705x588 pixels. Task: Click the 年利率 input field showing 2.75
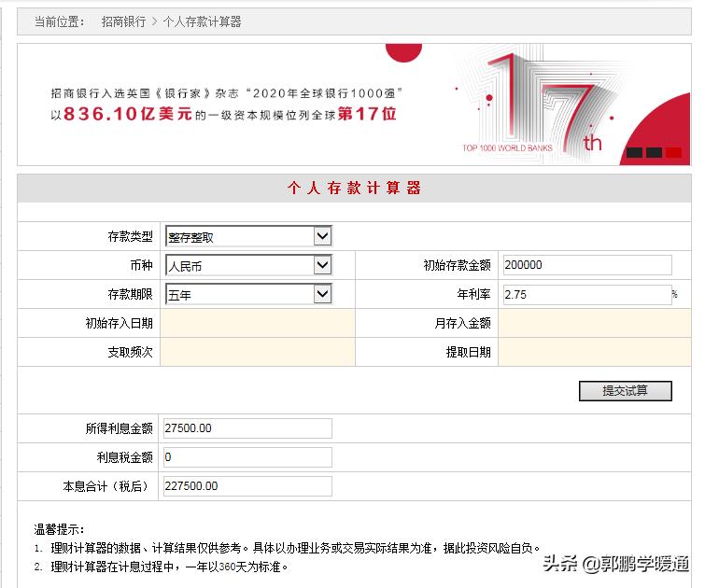587,294
